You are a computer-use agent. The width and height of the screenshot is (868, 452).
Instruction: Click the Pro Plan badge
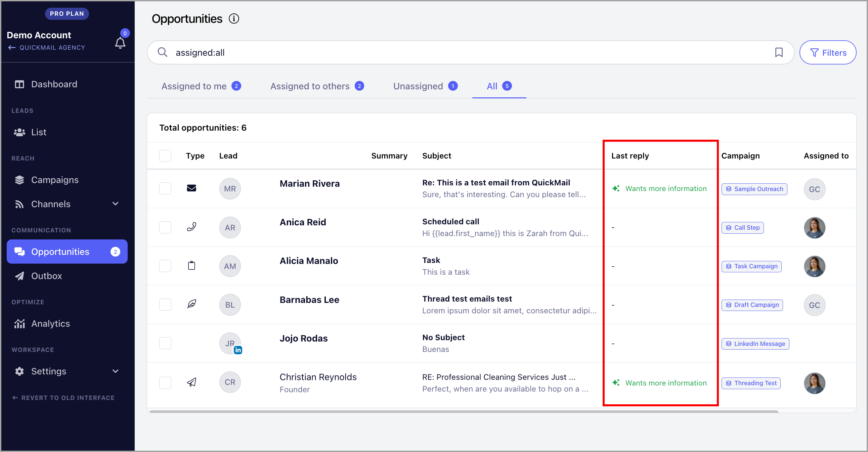click(x=67, y=14)
